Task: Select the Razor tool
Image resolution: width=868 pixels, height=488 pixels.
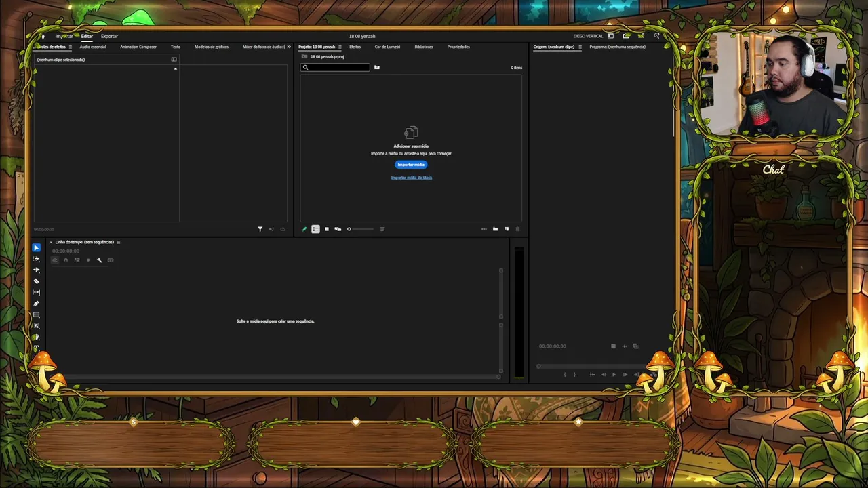Action: pyautogui.click(x=37, y=281)
